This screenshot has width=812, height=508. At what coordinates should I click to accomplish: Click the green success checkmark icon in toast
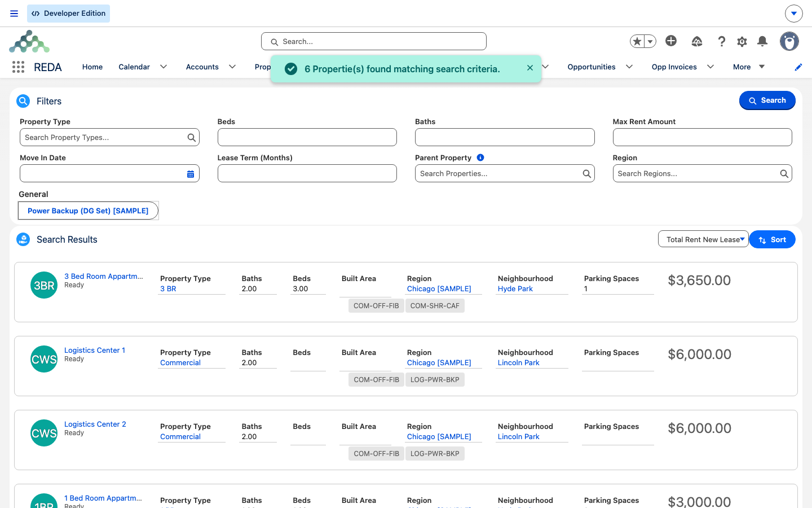click(291, 69)
